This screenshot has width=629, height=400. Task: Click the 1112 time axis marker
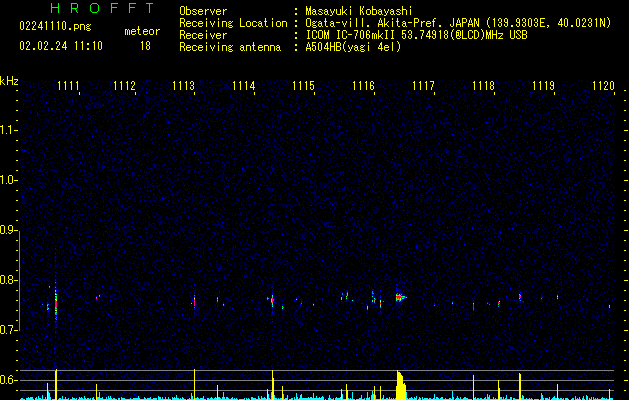tap(124, 86)
